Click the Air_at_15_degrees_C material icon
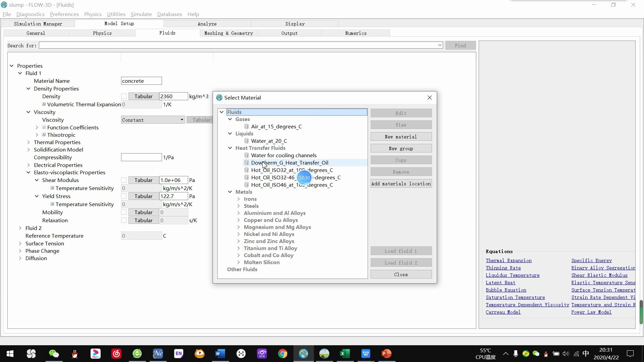The height and width of the screenshot is (362, 644). [x=247, y=126]
